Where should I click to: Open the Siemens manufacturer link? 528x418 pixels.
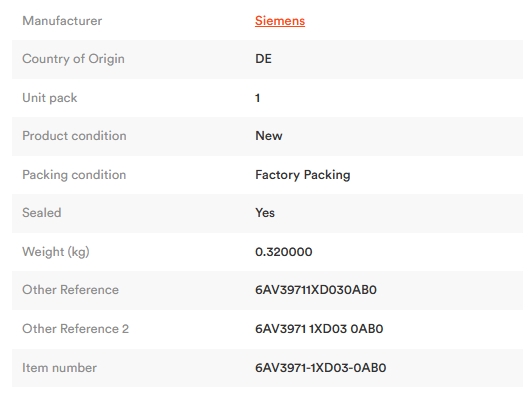tap(280, 21)
